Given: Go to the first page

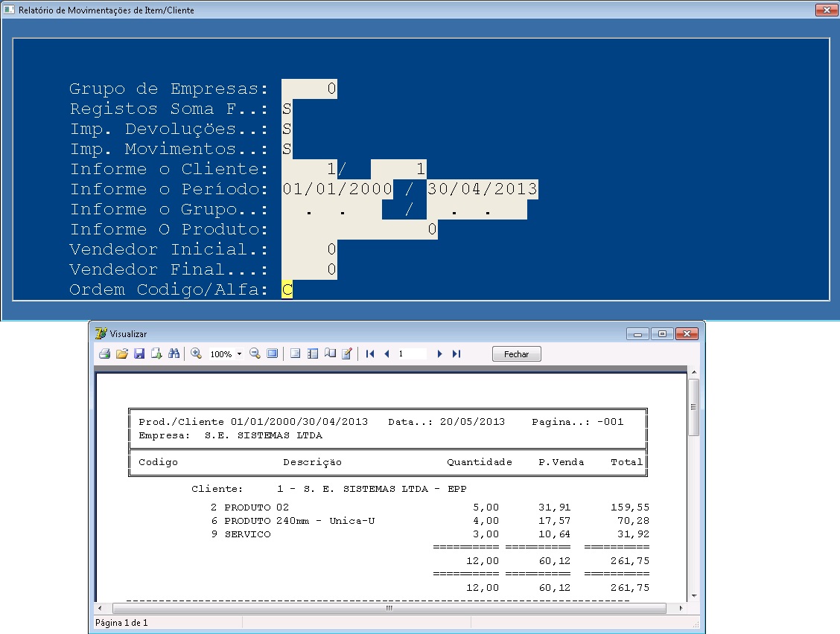Looking at the screenshot, I should pyautogui.click(x=370, y=354).
